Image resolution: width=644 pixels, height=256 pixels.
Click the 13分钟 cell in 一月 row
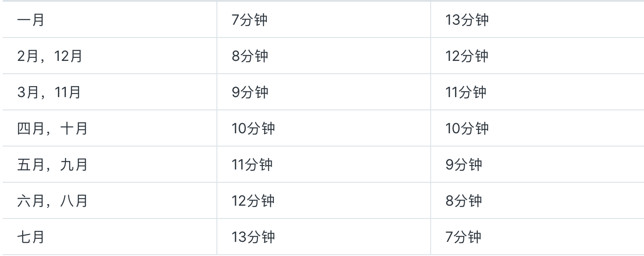467,20
